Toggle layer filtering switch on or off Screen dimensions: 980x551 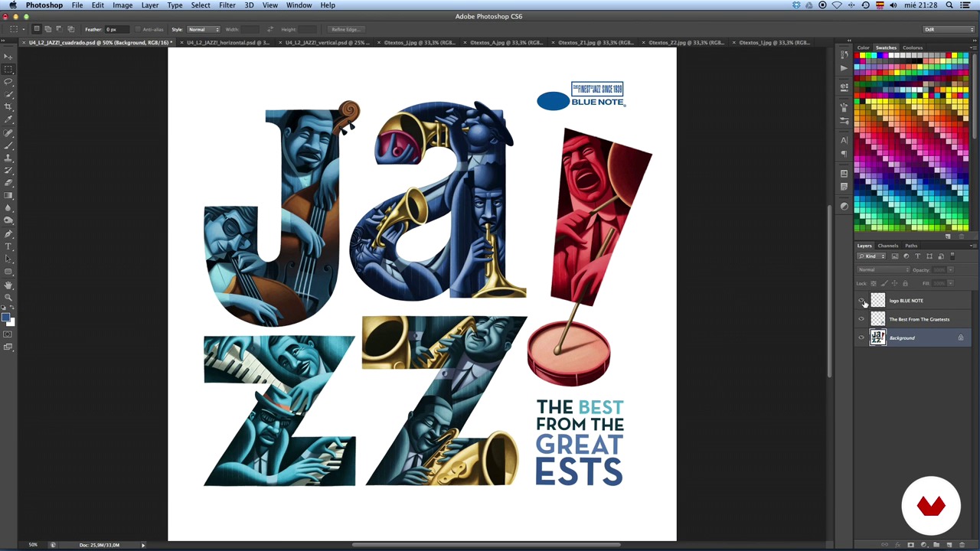point(952,256)
